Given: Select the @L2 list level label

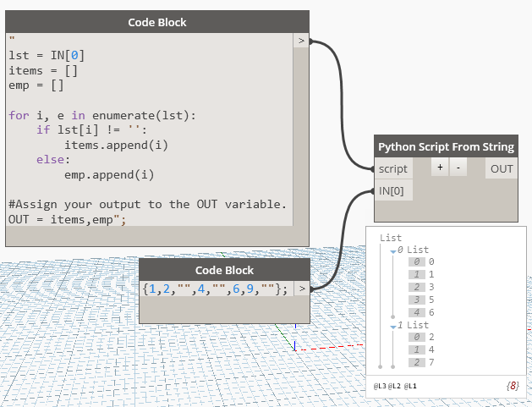Looking at the screenshot, I should coord(394,386).
